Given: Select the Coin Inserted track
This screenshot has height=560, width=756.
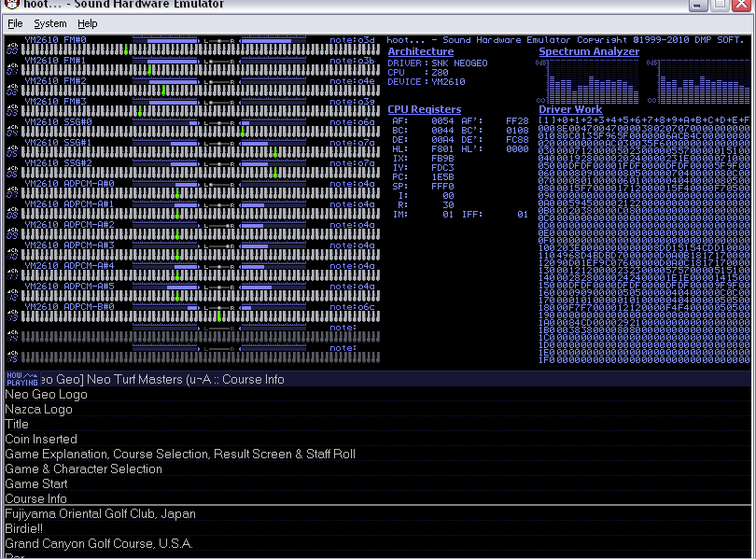Looking at the screenshot, I should pos(41,439).
